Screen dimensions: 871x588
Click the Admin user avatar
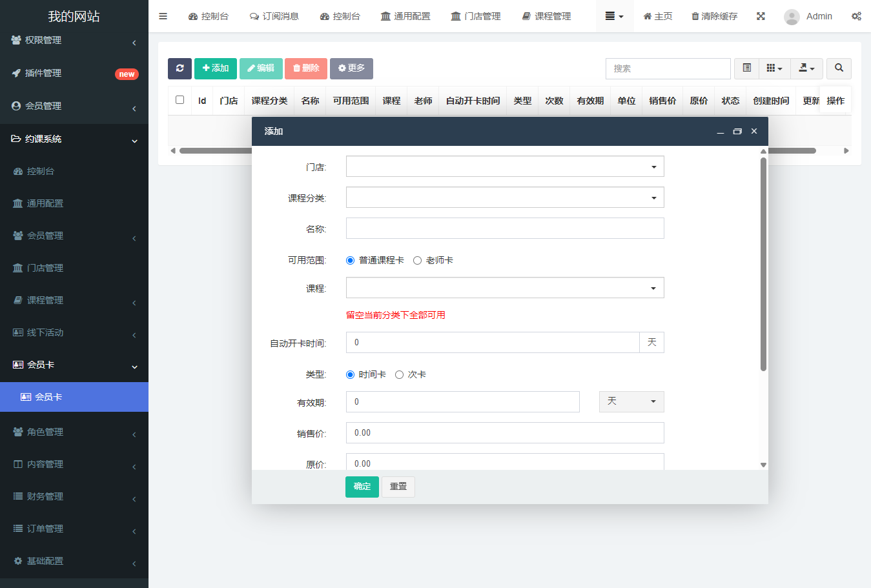792,17
